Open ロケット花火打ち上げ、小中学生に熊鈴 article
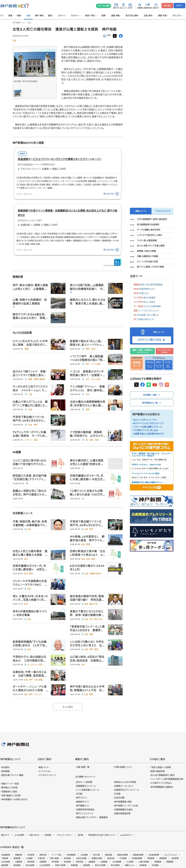 (30, 343)
